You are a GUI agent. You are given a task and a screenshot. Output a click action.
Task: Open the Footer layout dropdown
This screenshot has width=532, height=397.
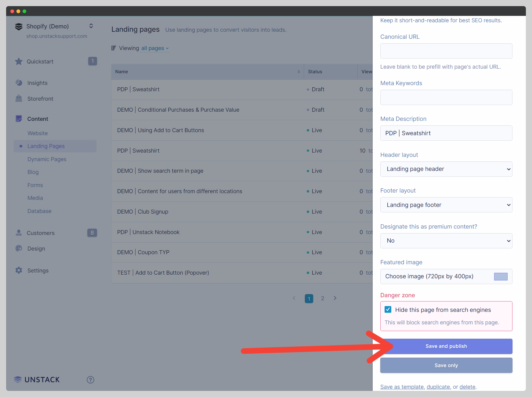(x=446, y=205)
